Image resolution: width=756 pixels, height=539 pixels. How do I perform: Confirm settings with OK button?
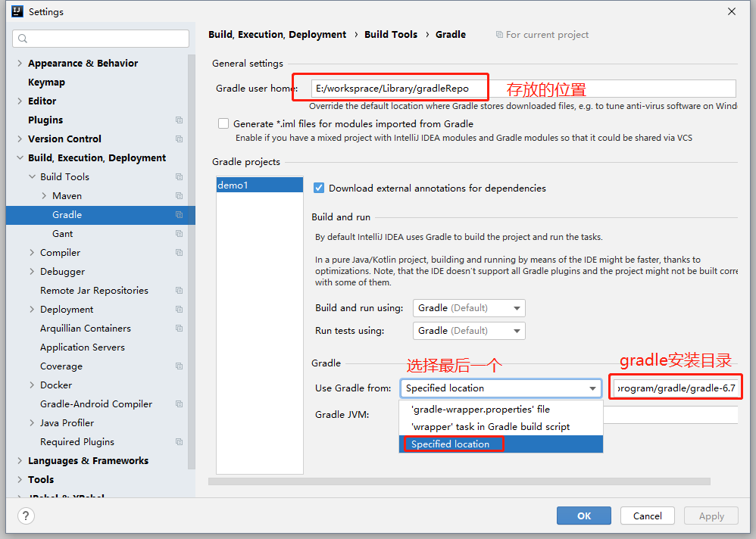(584, 516)
